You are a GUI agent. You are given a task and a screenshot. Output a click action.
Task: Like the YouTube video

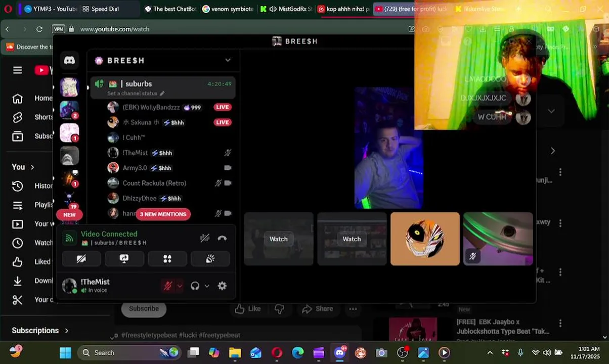pos(248,309)
